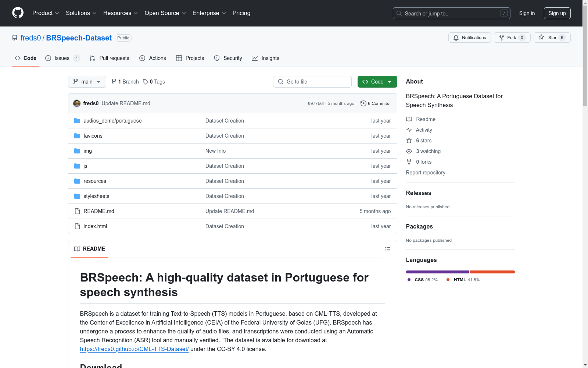Open the Releases section heading
Image resolution: width=588 pixels, height=368 pixels.
pos(419,193)
